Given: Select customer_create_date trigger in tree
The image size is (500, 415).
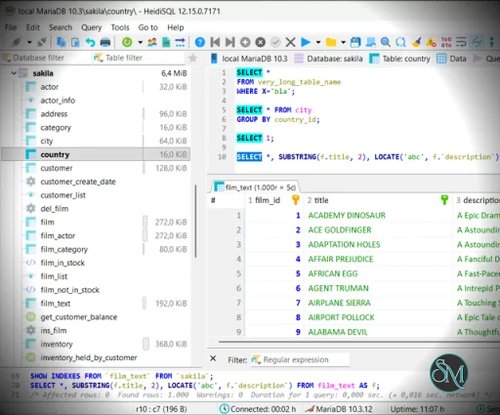Looking at the screenshot, I should pyautogui.click(x=78, y=182).
